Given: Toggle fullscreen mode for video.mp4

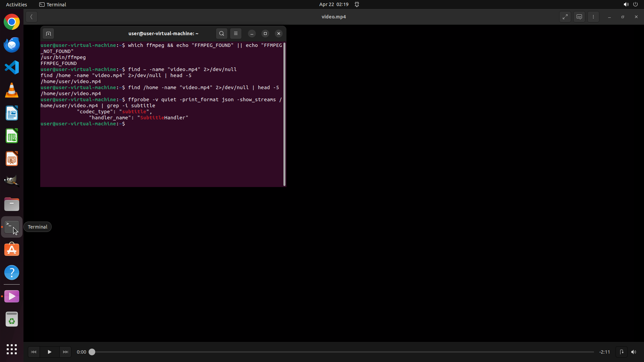Looking at the screenshot, I should 565,17.
